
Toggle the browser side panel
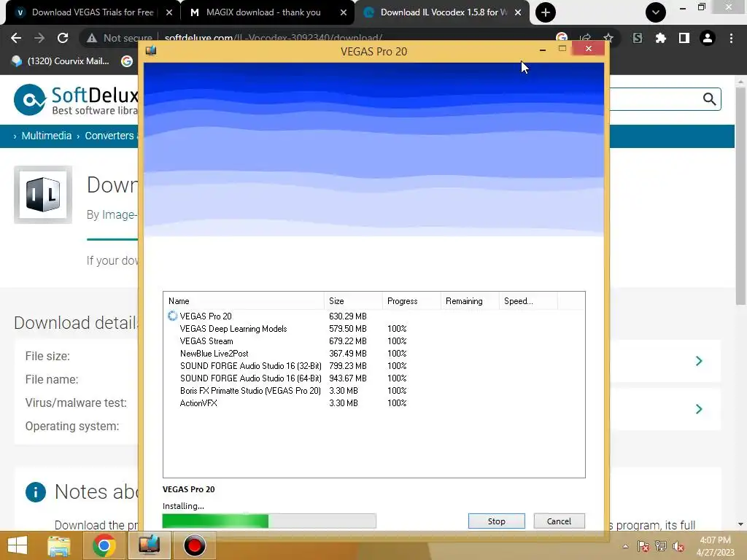[684, 38]
